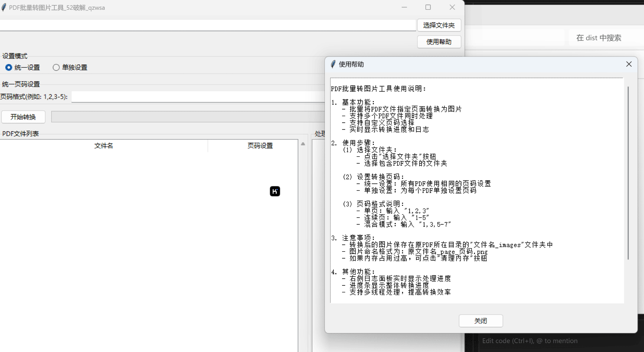Maximize the PDF批量转图片工具 window
Image resolution: width=644 pixels, height=352 pixels.
point(428,8)
